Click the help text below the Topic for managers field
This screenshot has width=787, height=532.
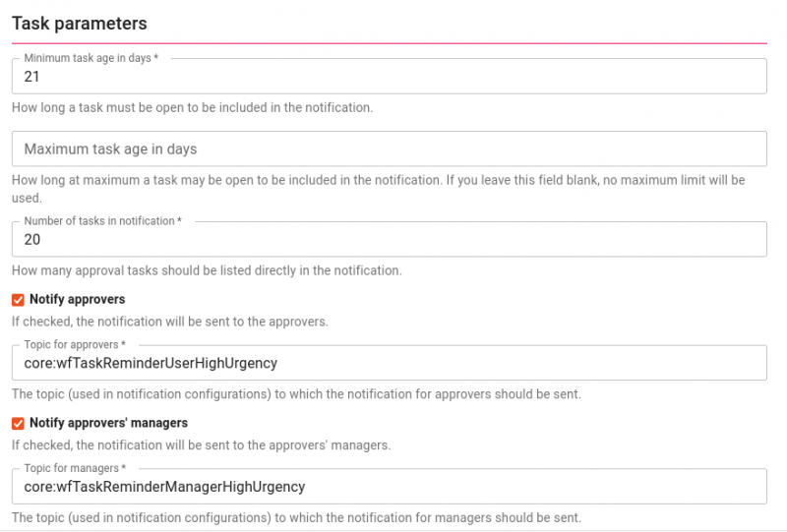296,517
